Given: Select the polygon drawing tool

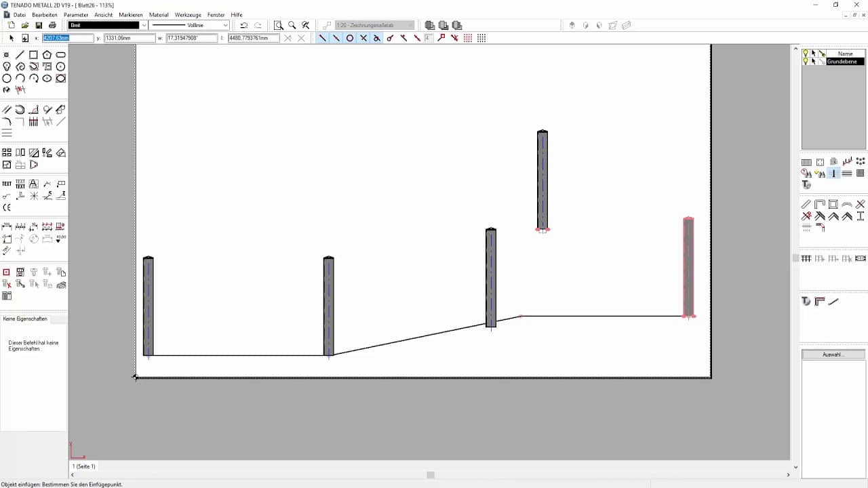Looking at the screenshot, I should pos(47,55).
